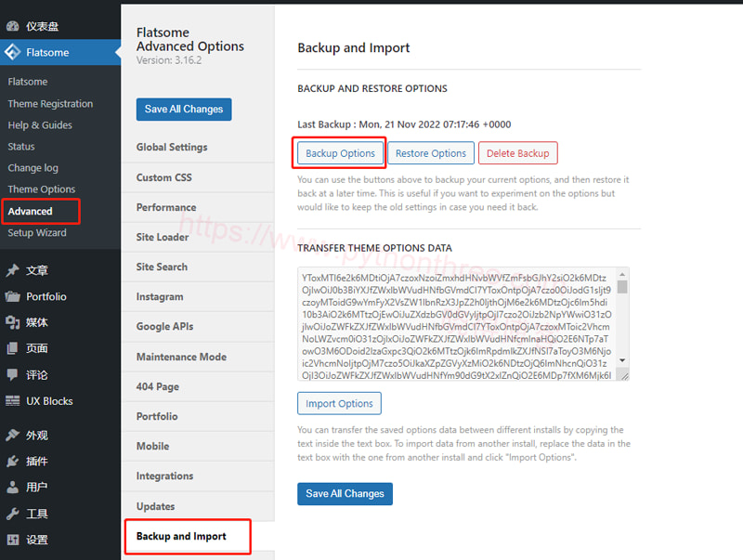Click the Appearance paintbrush icon
Screen dimensions: 743x560
[x=13, y=435]
